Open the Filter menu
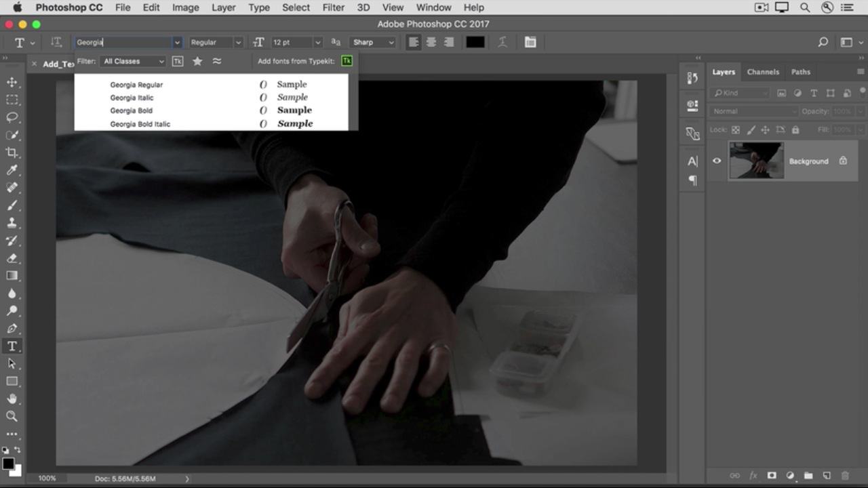 click(x=333, y=7)
